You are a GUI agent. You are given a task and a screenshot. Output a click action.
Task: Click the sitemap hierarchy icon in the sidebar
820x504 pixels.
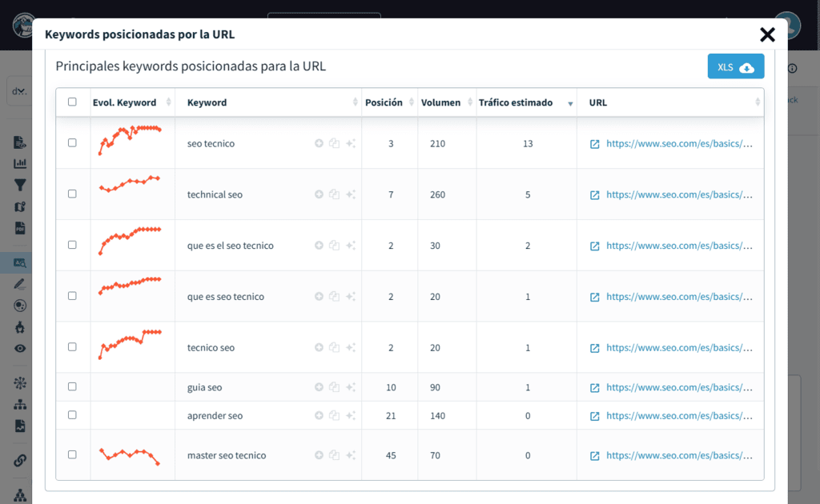18,404
